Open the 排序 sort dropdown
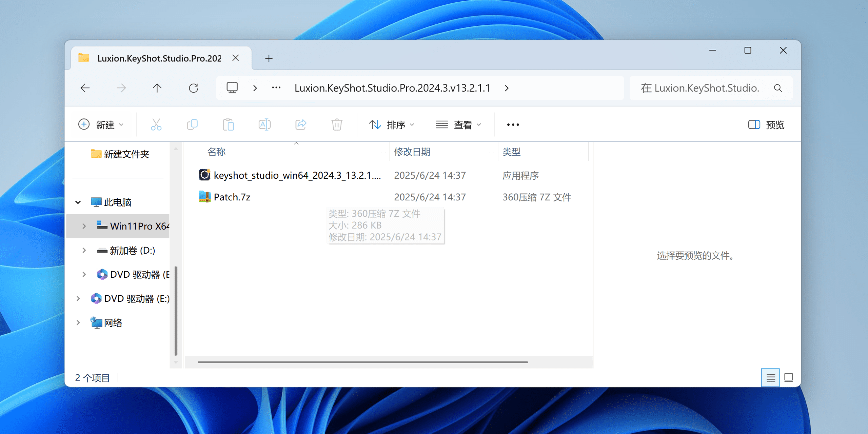Screen dimensions: 868x434 tap(392, 125)
